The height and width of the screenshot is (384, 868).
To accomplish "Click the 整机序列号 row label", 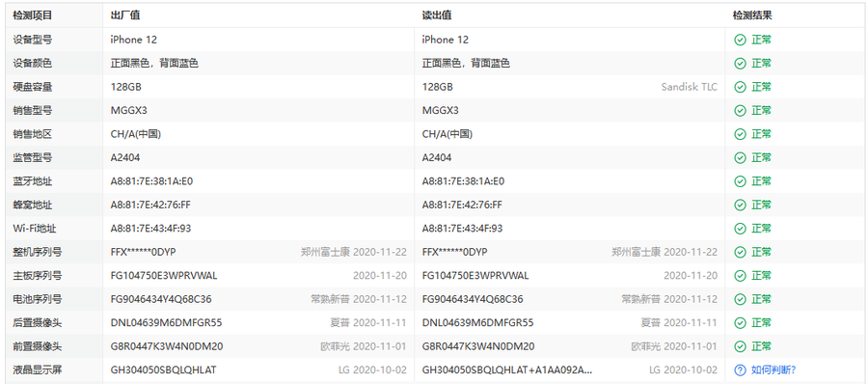I will (38, 252).
